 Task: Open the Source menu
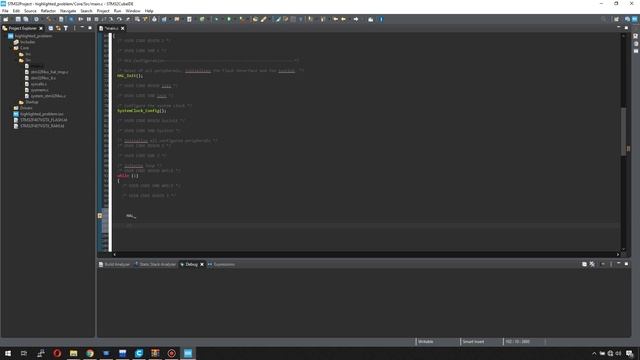30,11
